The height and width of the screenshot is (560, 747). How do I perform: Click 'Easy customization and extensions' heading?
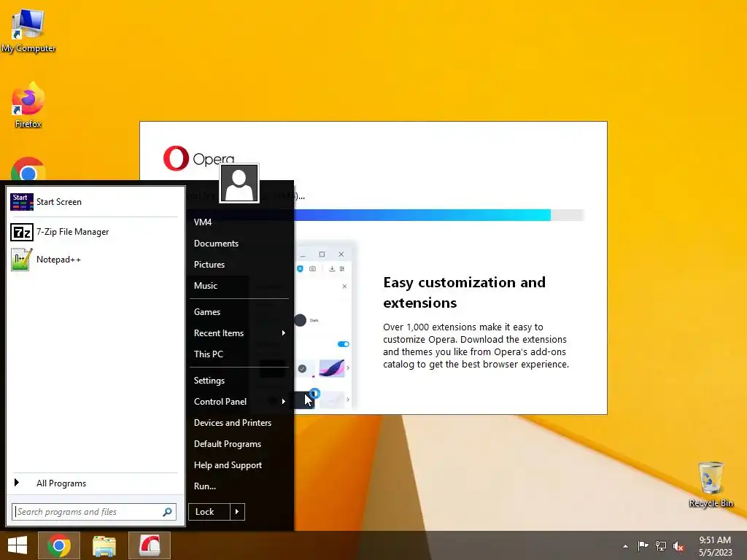point(464,292)
